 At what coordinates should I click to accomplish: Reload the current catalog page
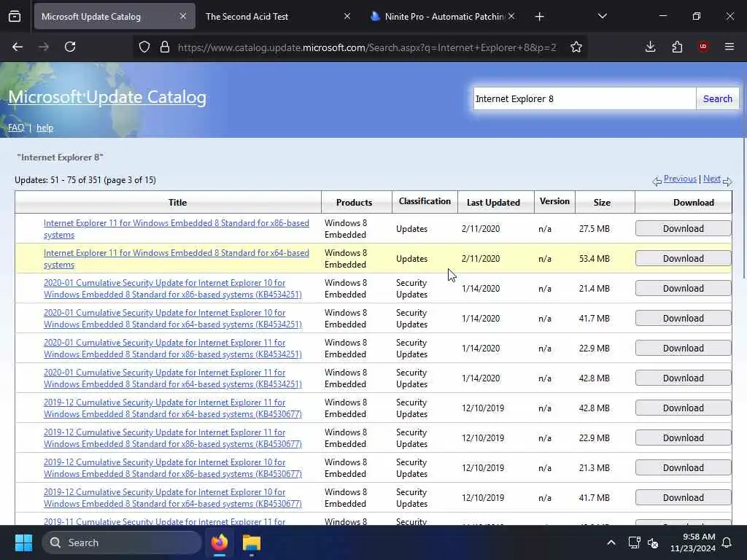70,47
